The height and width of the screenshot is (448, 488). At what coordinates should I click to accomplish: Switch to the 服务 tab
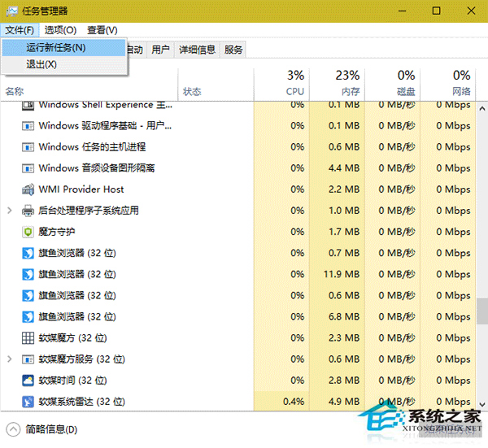233,50
